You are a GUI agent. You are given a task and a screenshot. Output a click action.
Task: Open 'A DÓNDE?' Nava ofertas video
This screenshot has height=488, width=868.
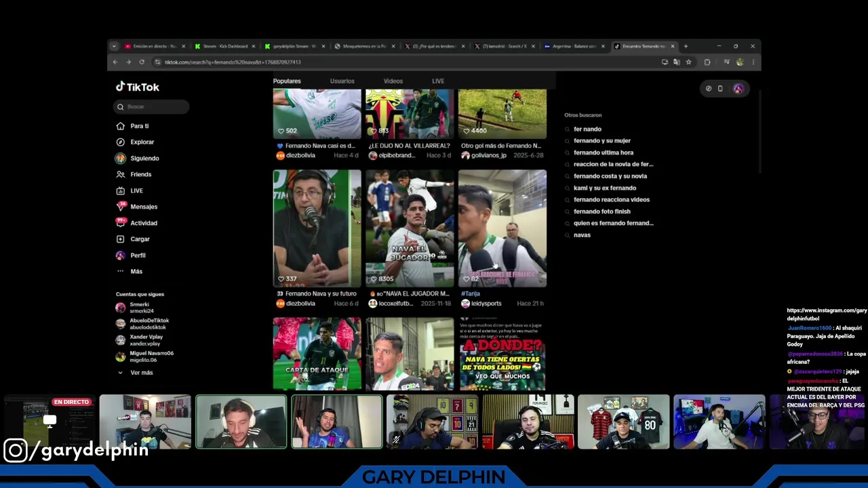(502, 354)
